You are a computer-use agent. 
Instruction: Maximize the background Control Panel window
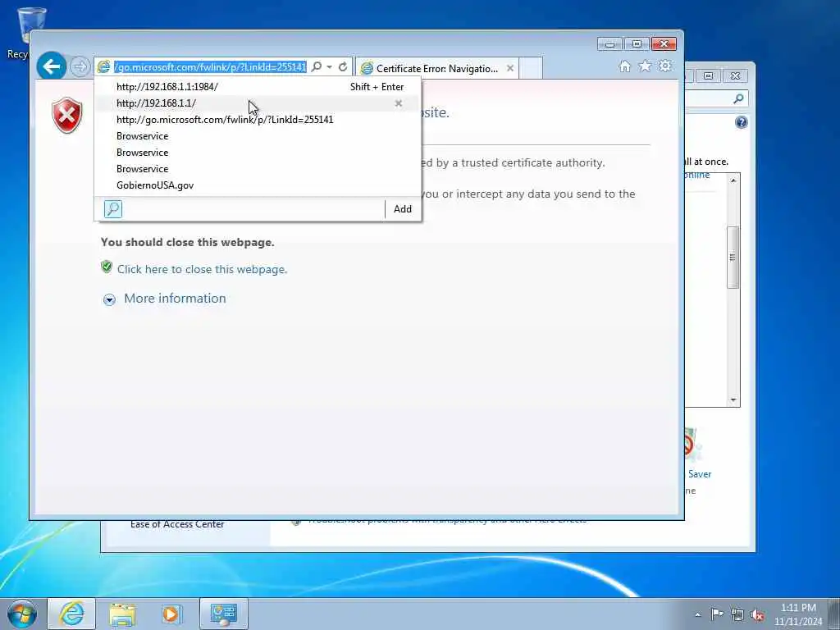[x=708, y=76]
